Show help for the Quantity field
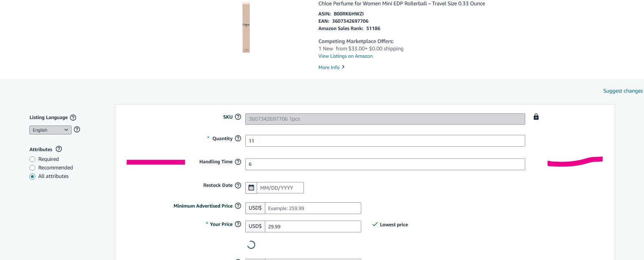 tap(238, 139)
